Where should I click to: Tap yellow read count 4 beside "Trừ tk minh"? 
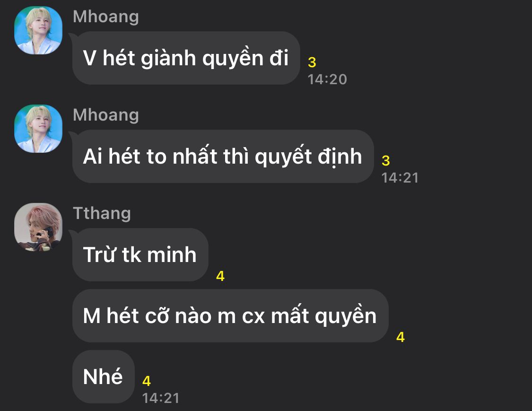[x=220, y=276]
